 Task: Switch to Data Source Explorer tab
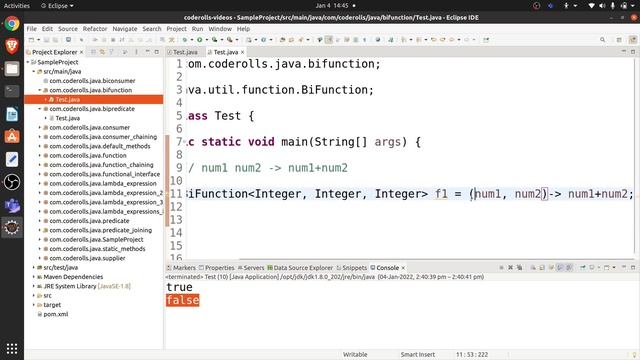click(x=300, y=268)
